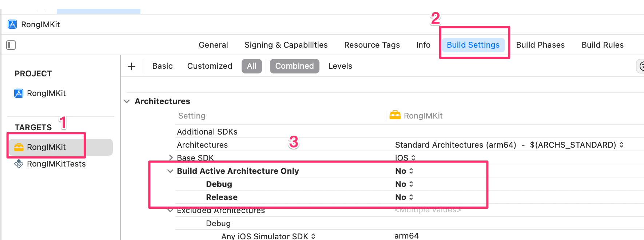Click the RongIMKit title in the header bar
This screenshot has width=644, height=240.
click(x=40, y=24)
